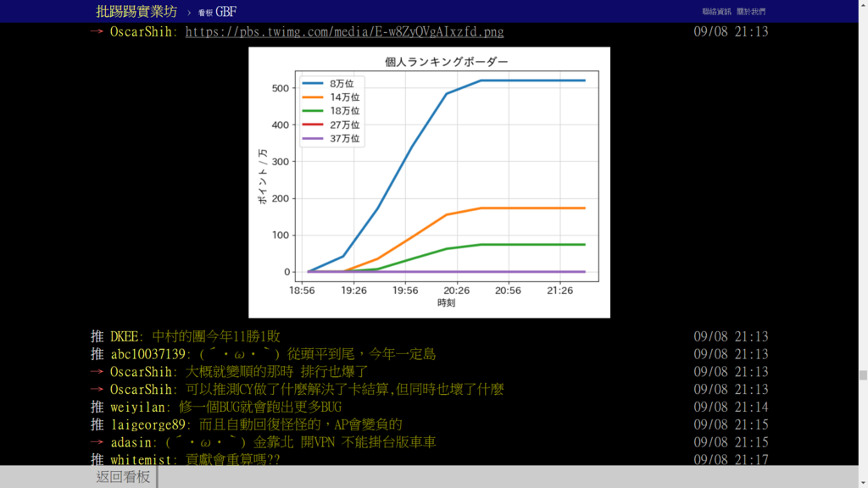Click the arrow tag on adasin's comment
This screenshot has height=488, width=868.
pos(97,442)
